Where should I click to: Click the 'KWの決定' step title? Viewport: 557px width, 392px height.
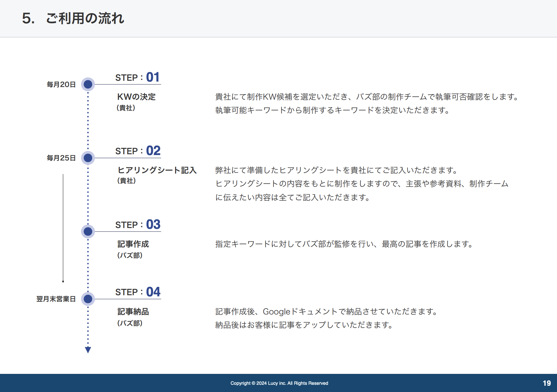point(136,97)
